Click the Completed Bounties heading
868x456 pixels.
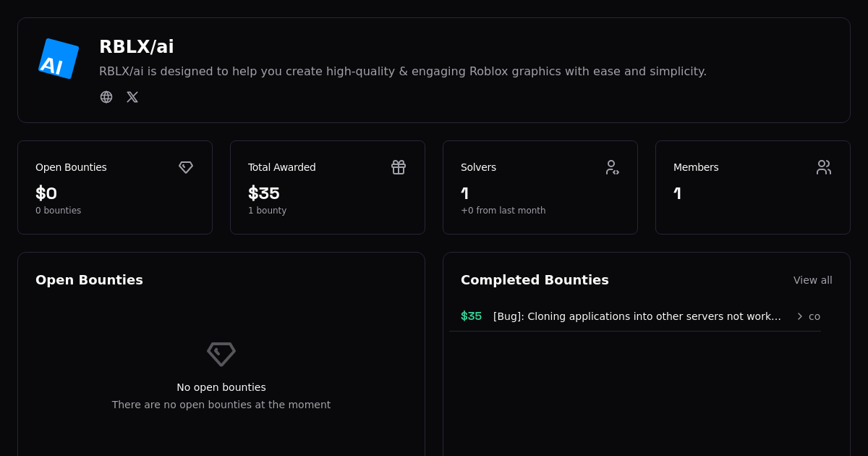click(535, 280)
